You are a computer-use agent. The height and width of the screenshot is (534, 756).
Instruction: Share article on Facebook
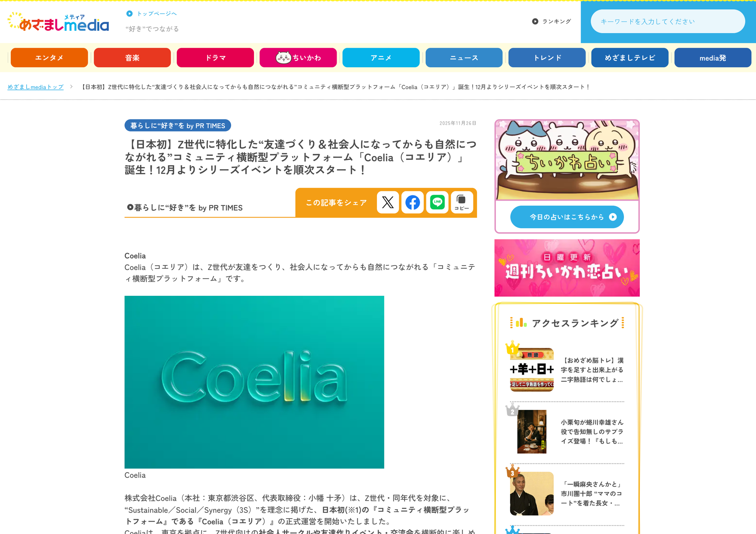(412, 202)
